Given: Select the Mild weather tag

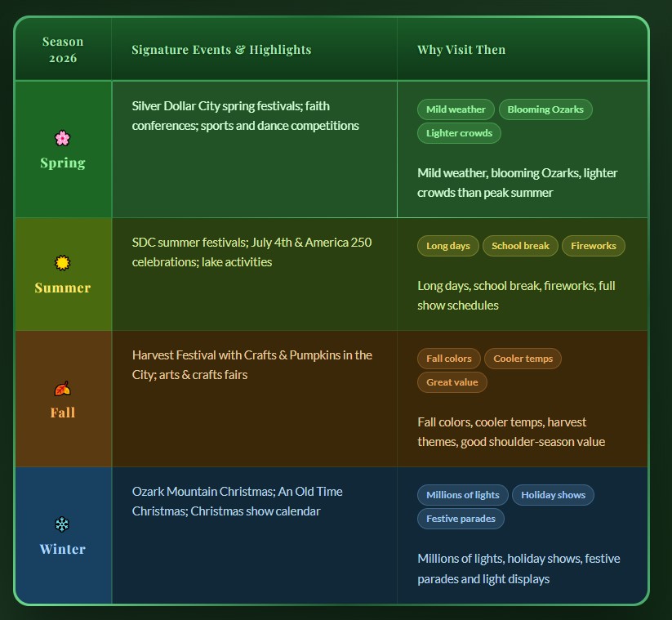Looking at the screenshot, I should point(456,109).
